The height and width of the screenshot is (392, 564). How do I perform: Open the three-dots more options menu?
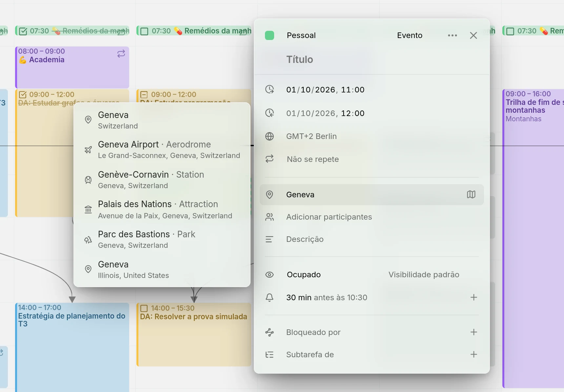(453, 35)
